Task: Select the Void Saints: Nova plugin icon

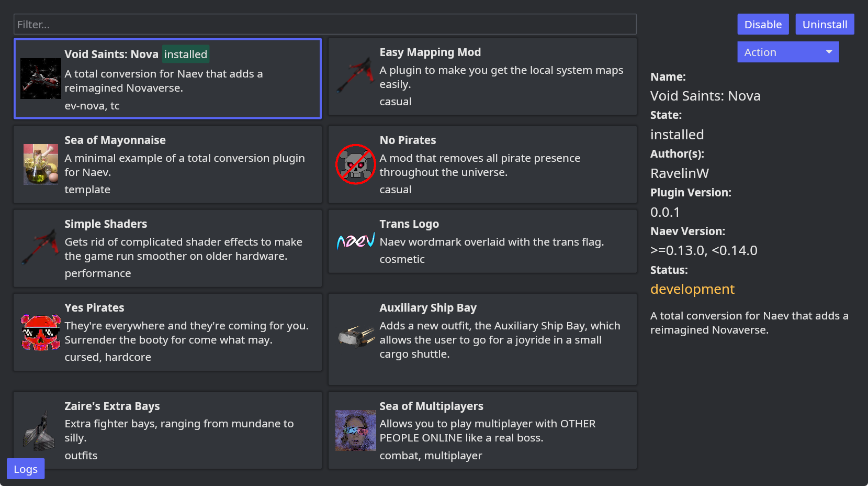Action: coord(40,79)
